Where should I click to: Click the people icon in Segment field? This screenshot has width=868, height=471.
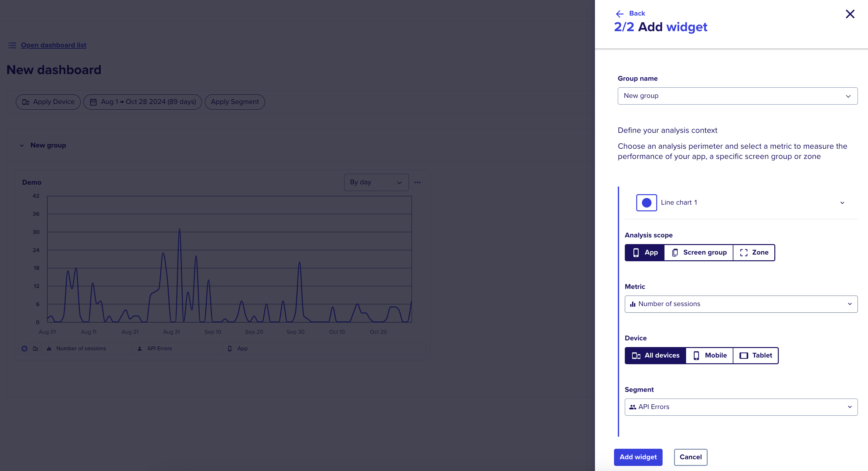(632, 407)
